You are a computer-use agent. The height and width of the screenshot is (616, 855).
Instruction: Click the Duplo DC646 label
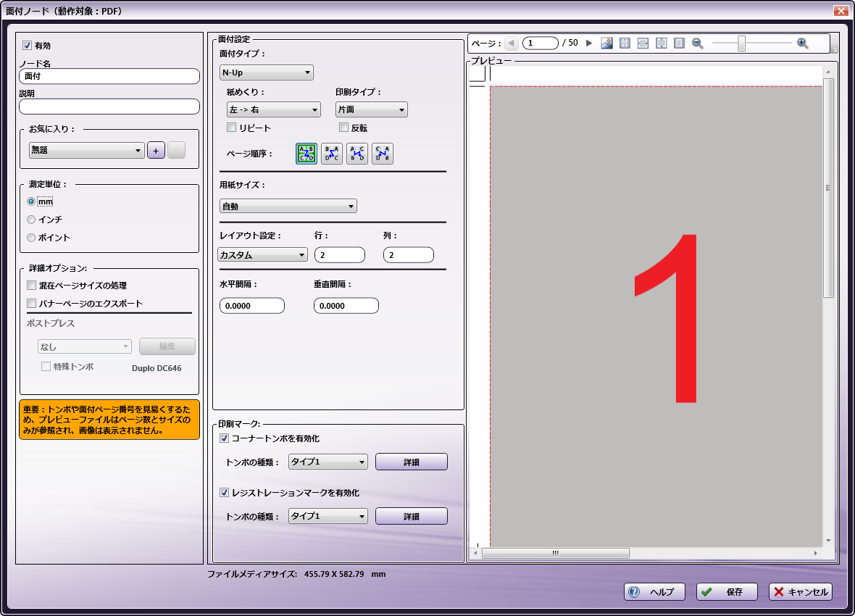coord(157,368)
